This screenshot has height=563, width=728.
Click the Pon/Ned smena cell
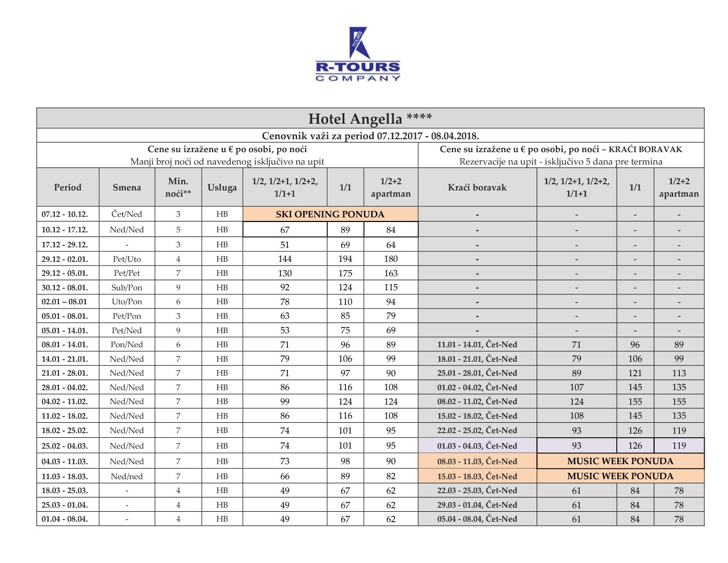click(127, 345)
